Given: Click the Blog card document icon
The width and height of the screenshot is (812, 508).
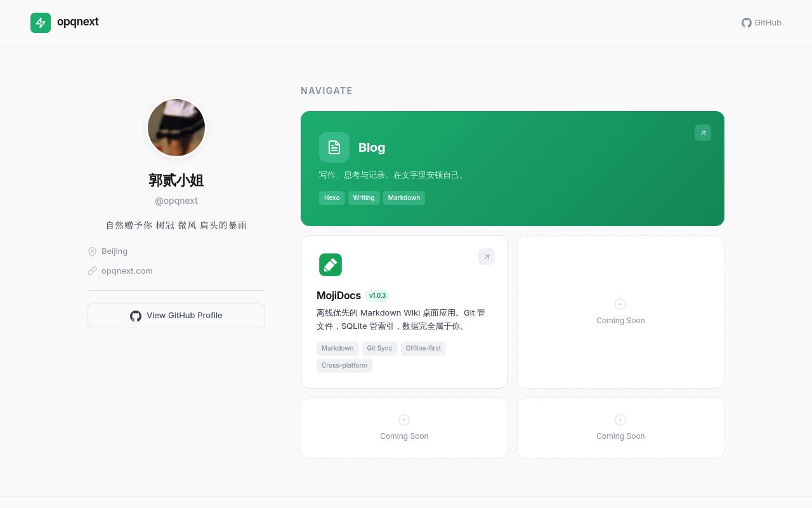Looking at the screenshot, I should pos(334,147).
